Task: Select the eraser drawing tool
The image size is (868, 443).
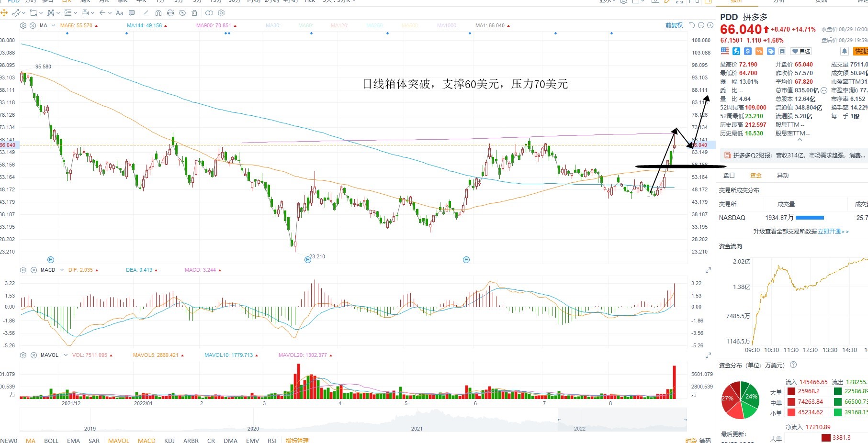Action: pyautogui.click(x=147, y=13)
